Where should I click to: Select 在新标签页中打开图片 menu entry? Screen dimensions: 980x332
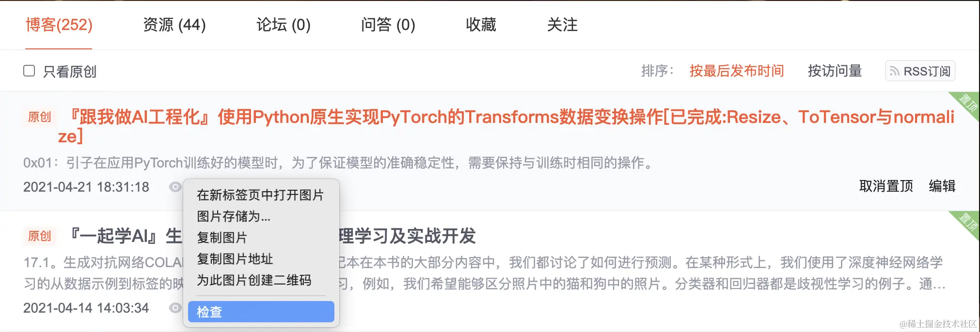tap(260, 195)
